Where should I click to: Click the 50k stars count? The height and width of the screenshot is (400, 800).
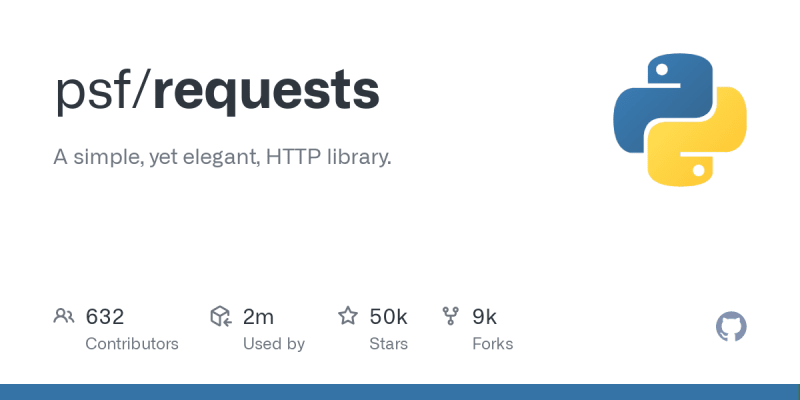point(388,317)
